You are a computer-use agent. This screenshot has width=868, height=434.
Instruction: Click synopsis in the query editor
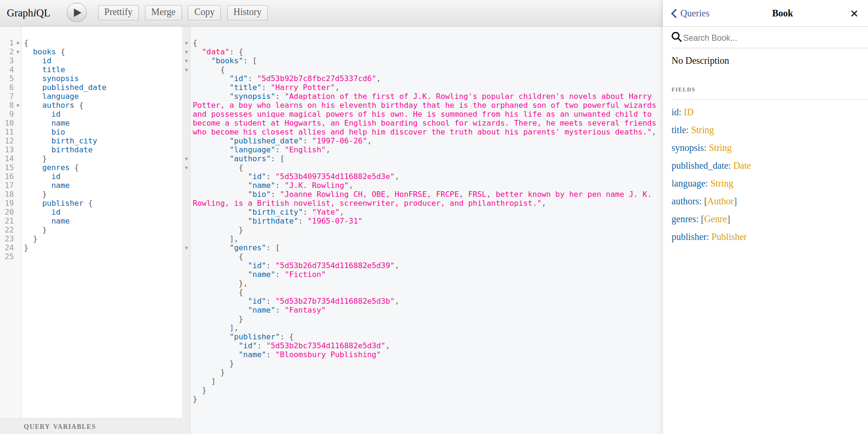(61, 79)
